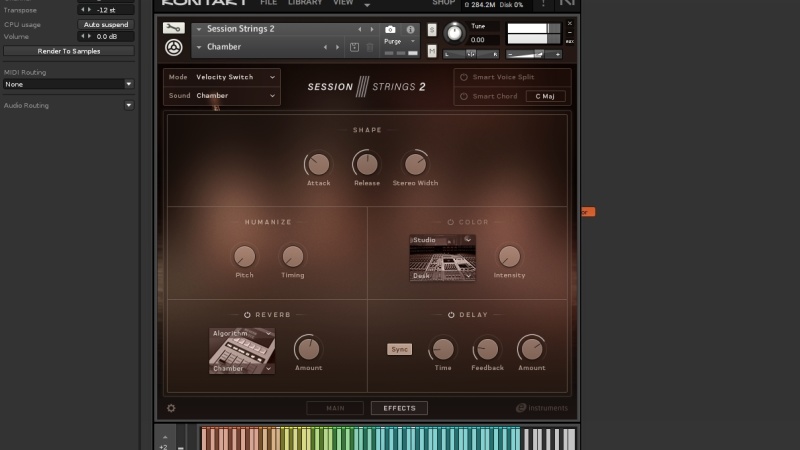
Task: Switch to the EFFECTS tab
Action: pyautogui.click(x=399, y=408)
